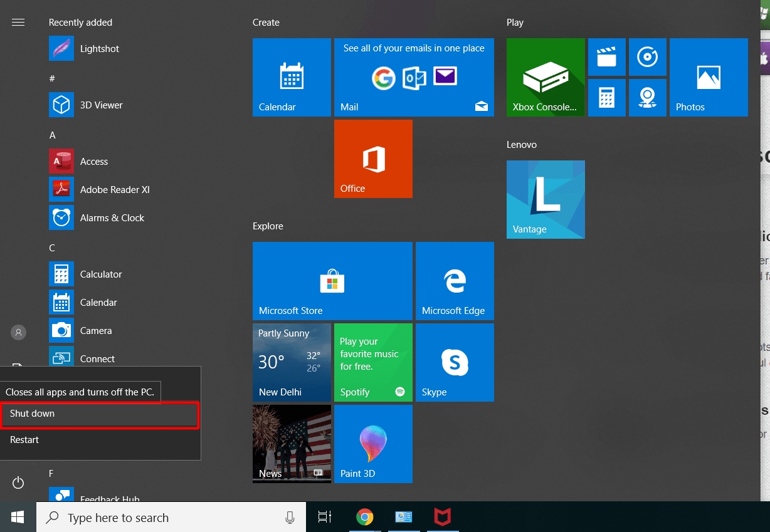Click the 'Lenovo' group name

pos(522,145)
